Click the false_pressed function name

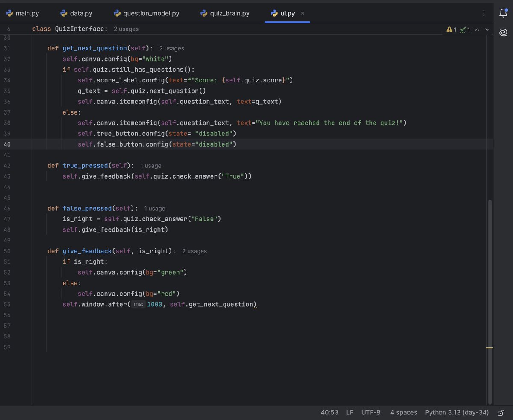[87, 209]
